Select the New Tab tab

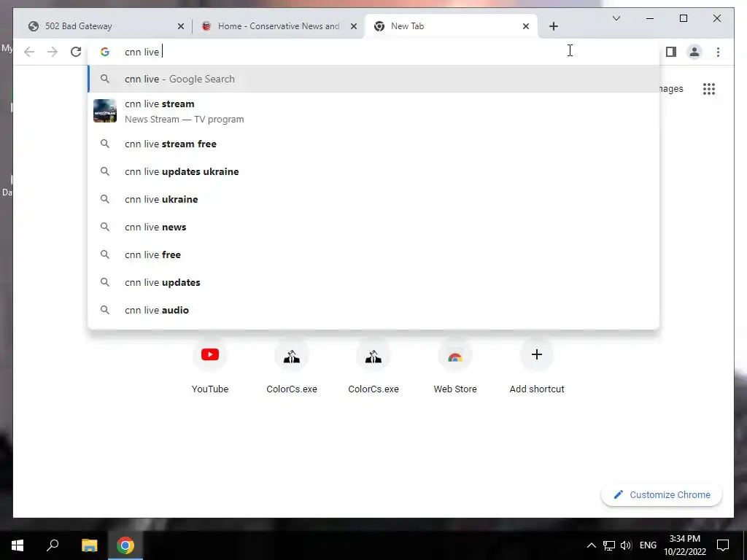[451, 26]
